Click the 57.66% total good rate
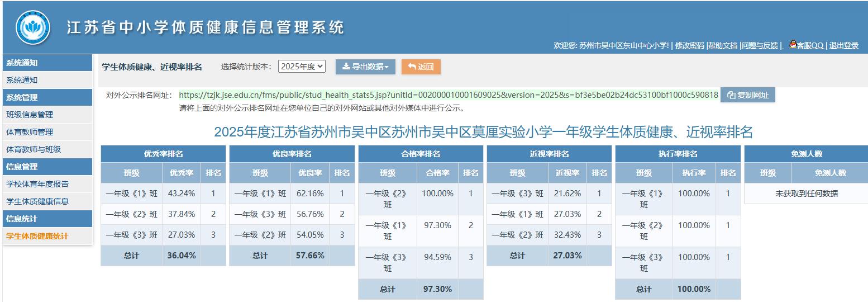 (x=310, y=256)
